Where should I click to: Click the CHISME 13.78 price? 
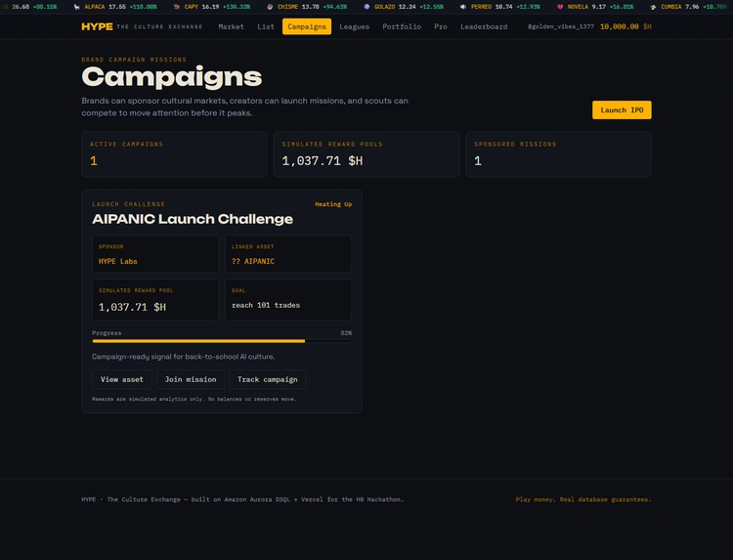pos(311,7)
